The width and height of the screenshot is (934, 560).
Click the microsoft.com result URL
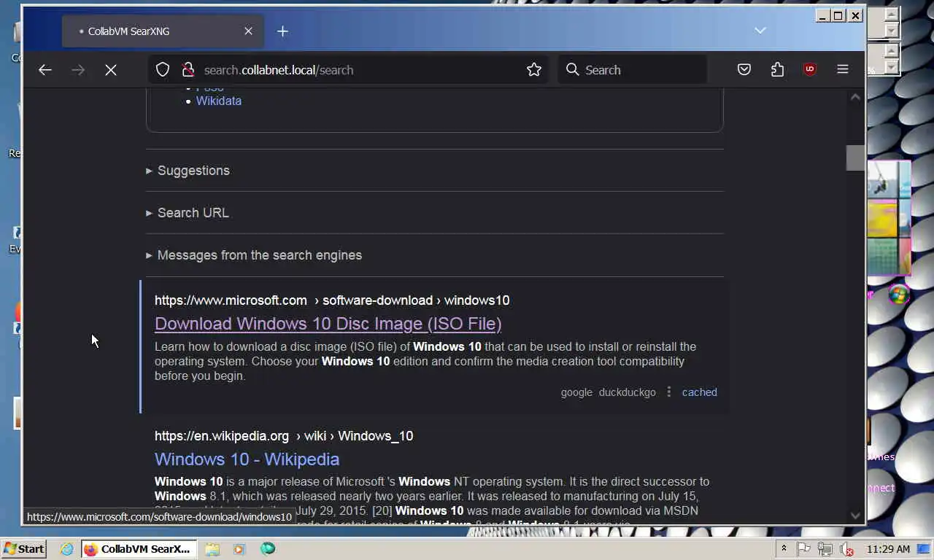pyautogui.click(x=332, y=300)
